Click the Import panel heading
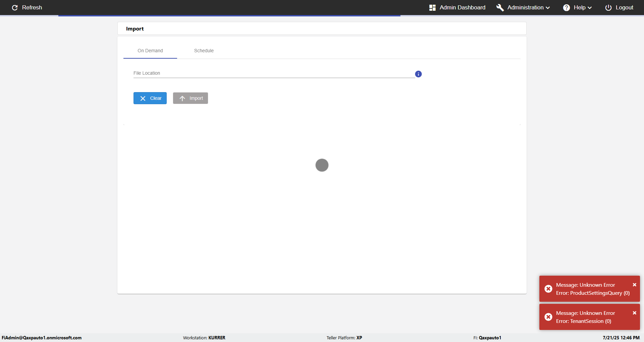 click(135, 29)
